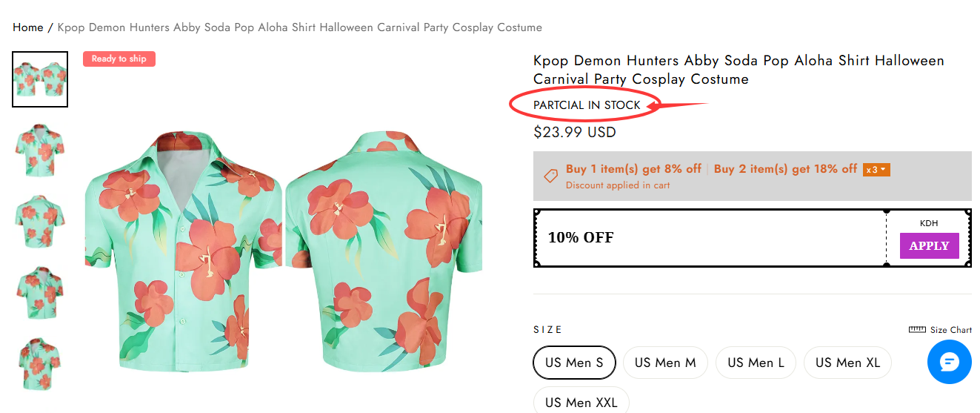Image resolution: width=980 pixels, height=413 pixels.
Task: Click the Buy 2 items get 18% off offer
Action: tap(785, 169)
